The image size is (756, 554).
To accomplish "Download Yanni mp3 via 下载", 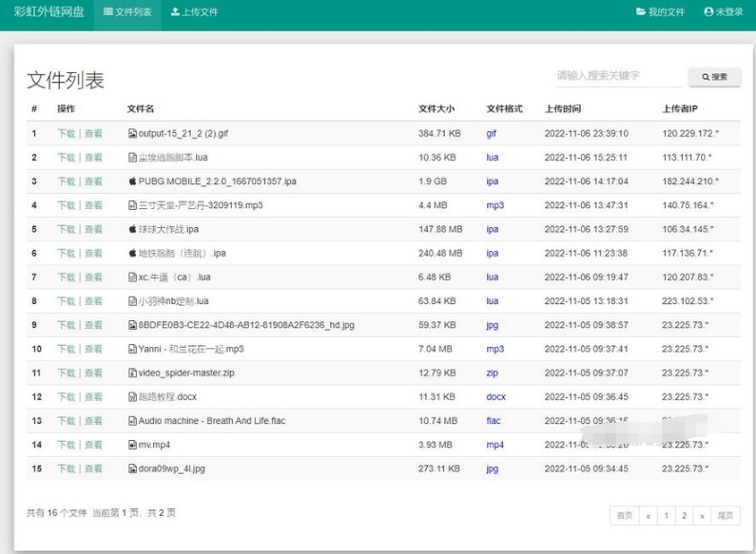I will 66,349.
